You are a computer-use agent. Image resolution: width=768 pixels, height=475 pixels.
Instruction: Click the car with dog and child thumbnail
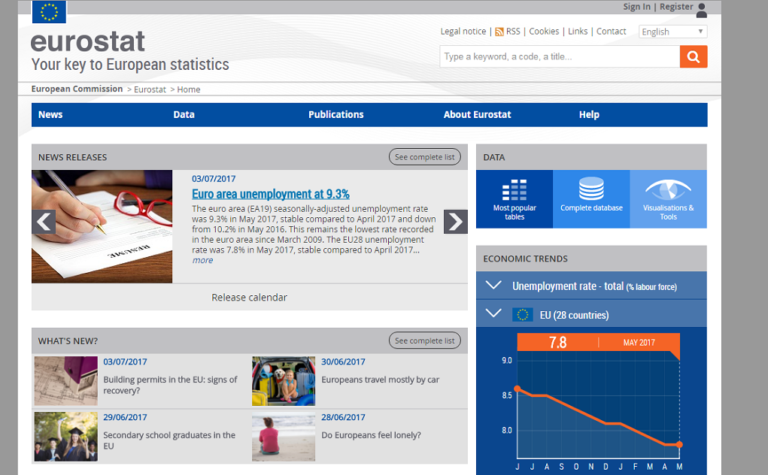[x=284, y=381]
